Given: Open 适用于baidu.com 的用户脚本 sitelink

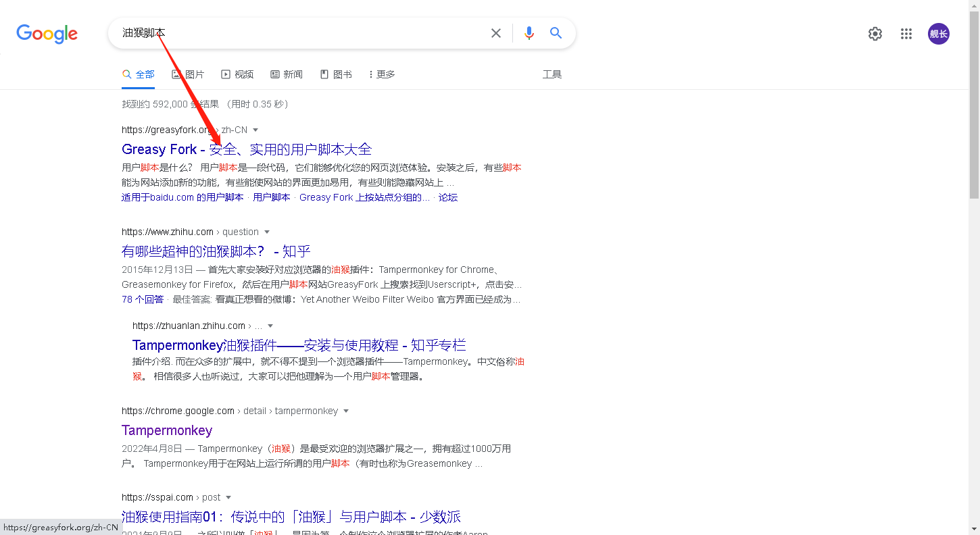Looking at the screenshot, I should (182, 197).
